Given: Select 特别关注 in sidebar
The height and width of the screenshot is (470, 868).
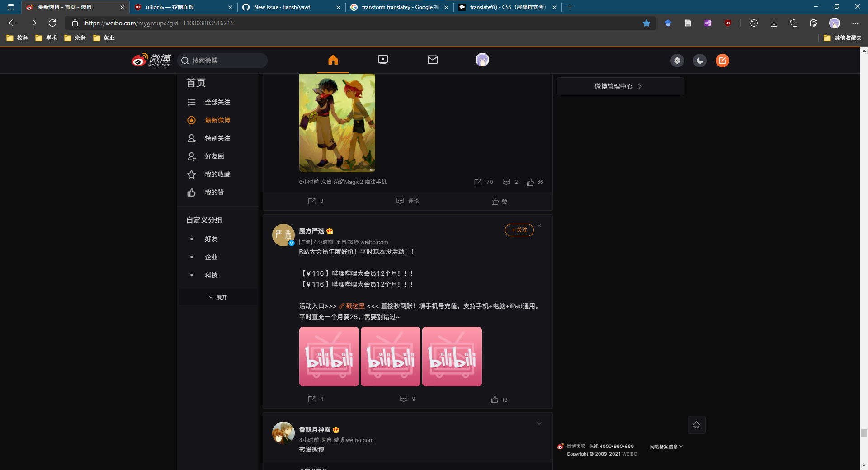Looking at the screenshot, I should coord(218,138).
